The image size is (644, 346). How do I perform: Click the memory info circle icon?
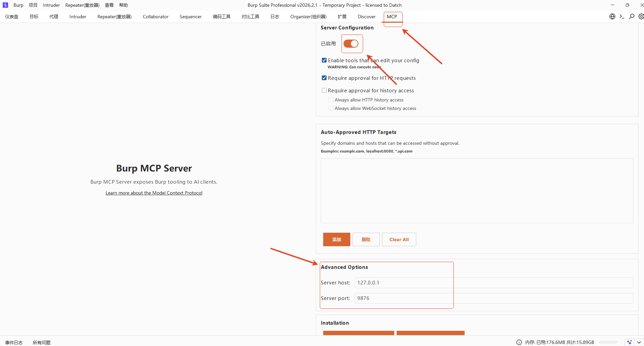click(519, 342)
